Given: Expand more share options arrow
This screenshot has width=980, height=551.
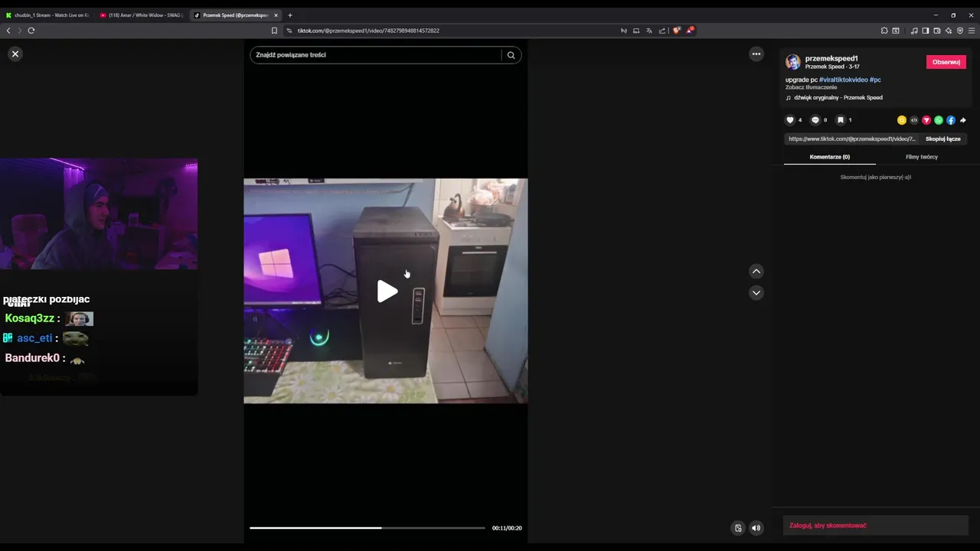Looking at the screenshot, I should pyautogui.click(x=963, y=120).
